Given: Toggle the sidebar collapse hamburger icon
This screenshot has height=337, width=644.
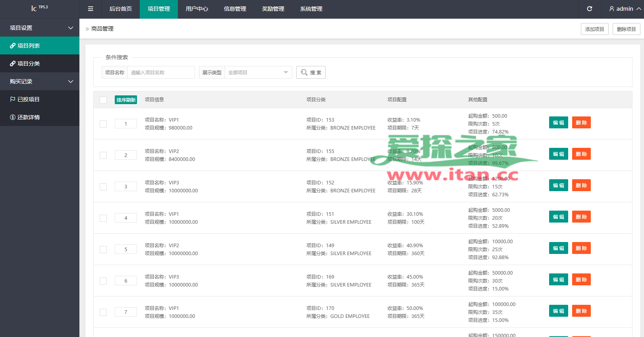Looking at the screenshot, I should click(91, 9).
